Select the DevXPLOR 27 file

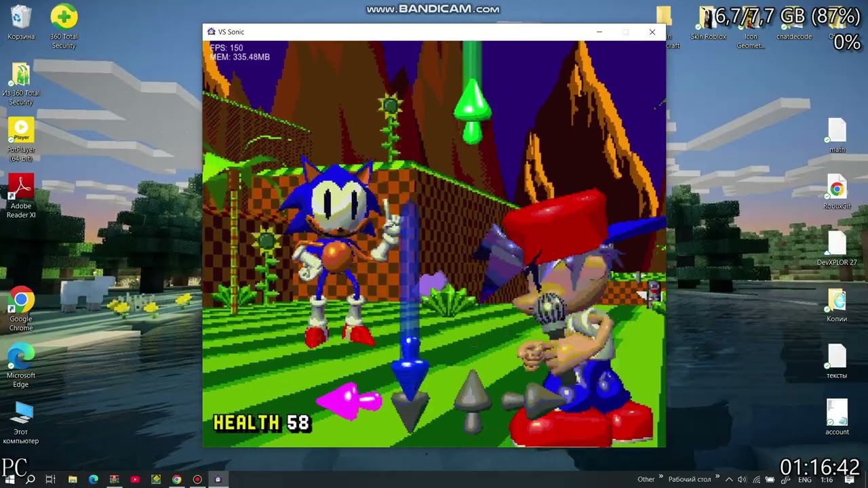(837, 248)
